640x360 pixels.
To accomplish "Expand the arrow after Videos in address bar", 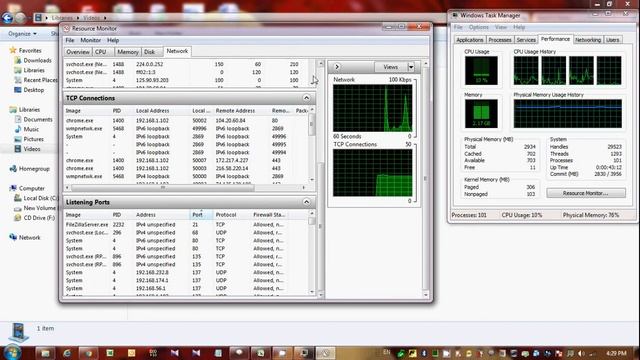I will (105, 18).
